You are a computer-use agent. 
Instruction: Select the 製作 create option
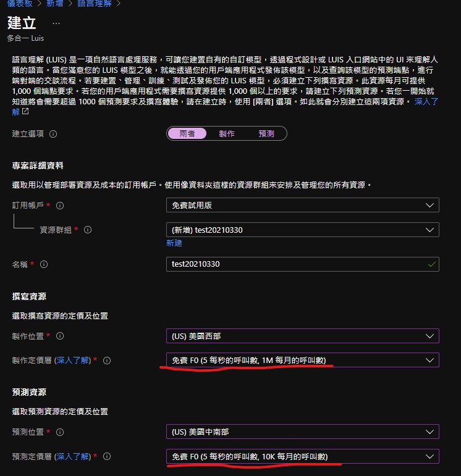227,133
